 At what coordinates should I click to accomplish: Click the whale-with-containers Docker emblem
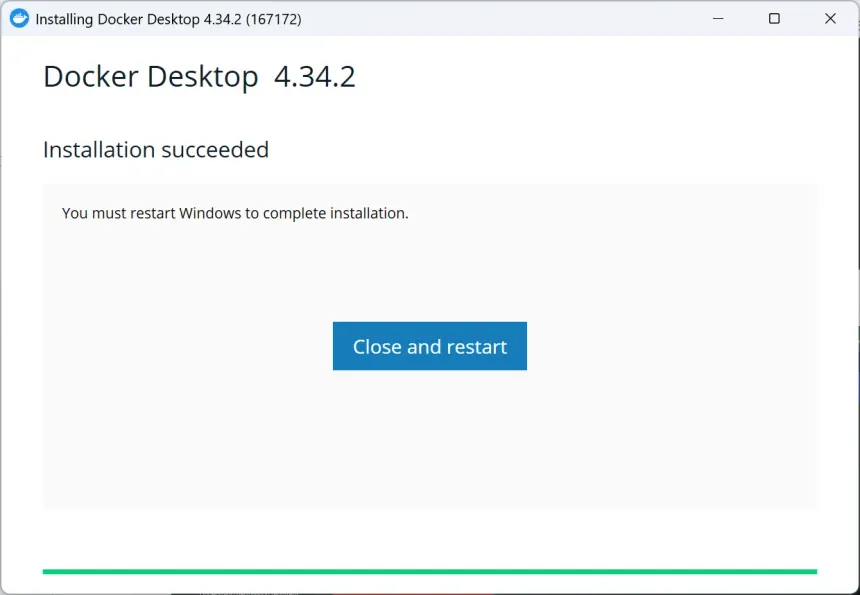[x=18, y=18]
